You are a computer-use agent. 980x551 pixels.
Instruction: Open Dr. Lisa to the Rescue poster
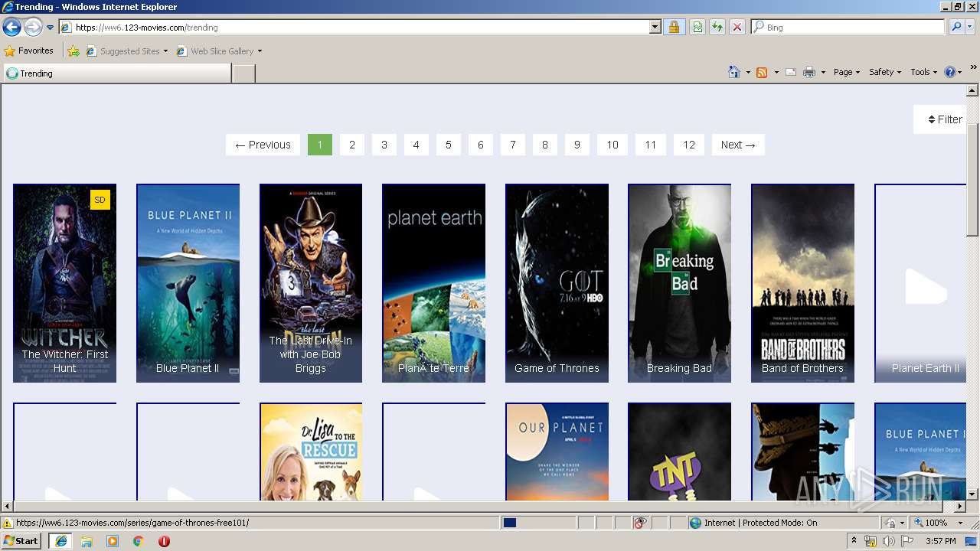(311, 452)
